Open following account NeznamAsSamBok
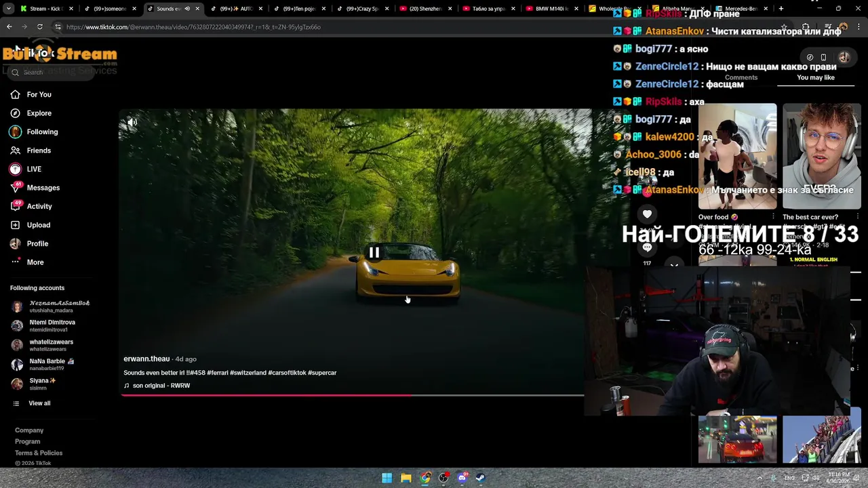 (50, 306)
